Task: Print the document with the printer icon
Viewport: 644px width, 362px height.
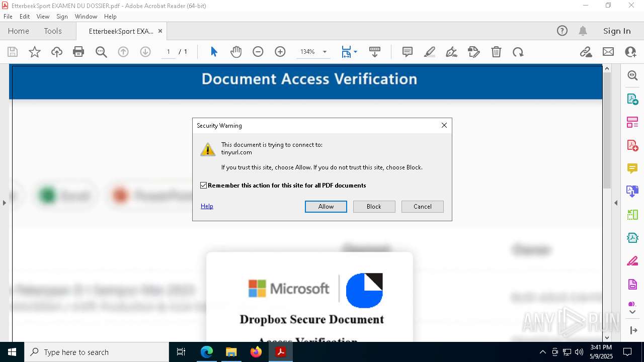Action: 78,52
